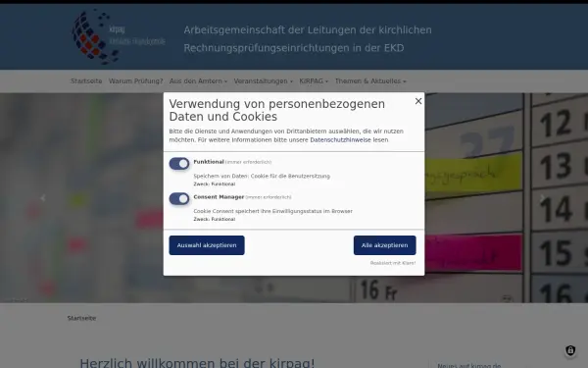The height and width of the screenshot is (368, 588).
Task: Click dialog title Verwendung von personenbezogenen Daten
Action: pos(276,110)
